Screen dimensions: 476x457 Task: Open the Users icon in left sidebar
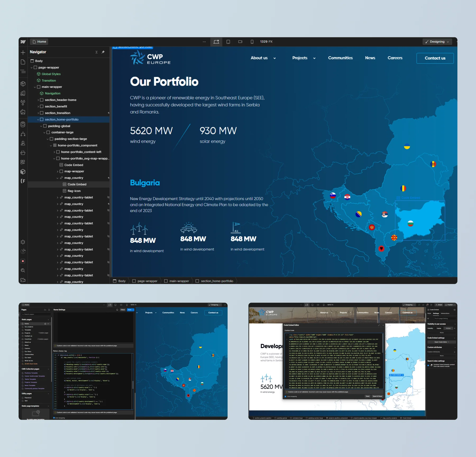[x=23, y=143]
